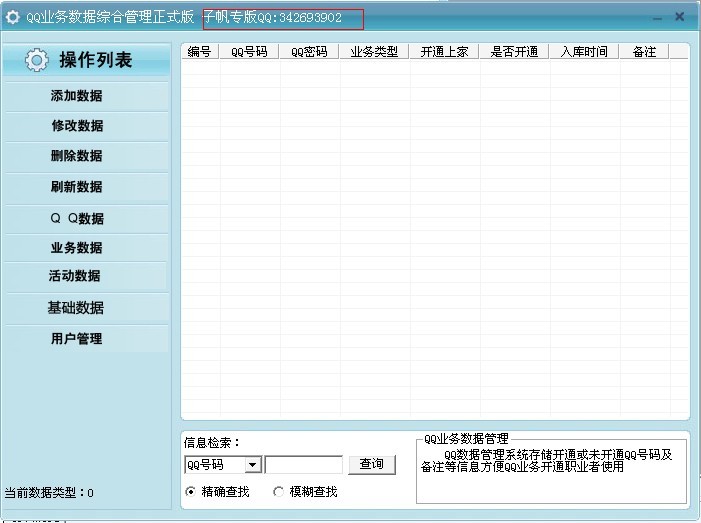Close the window using the X button

pos(680,17)
